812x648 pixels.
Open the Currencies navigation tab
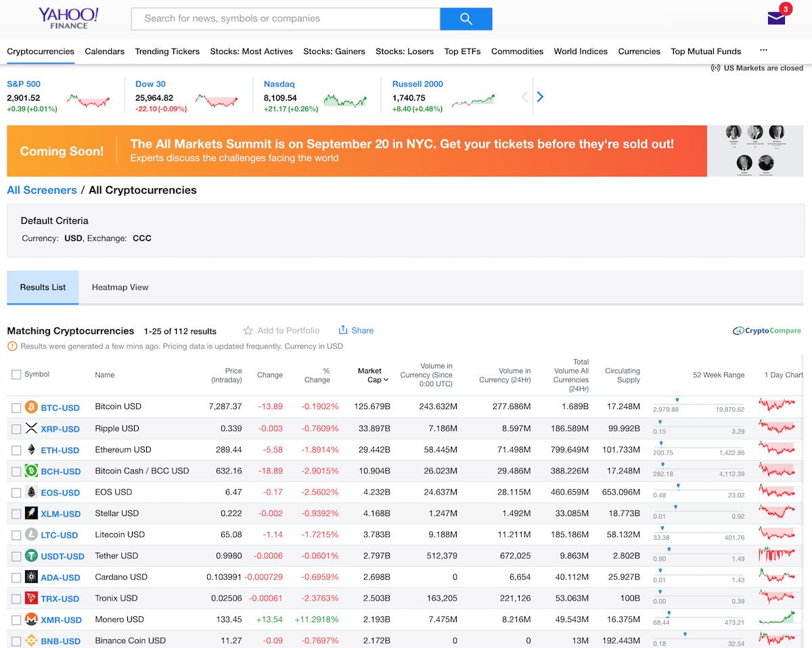pyautogui.click(x=639, y=51)
